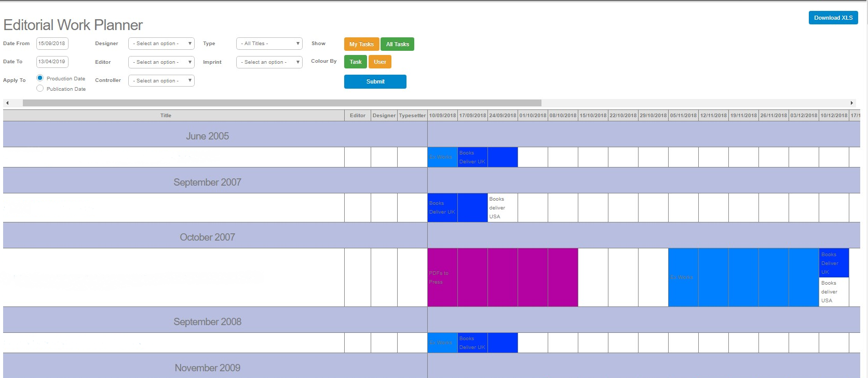Open the Editor dropdown
Viewport: 868px width, 378px height.
click(x=161, y=62)
